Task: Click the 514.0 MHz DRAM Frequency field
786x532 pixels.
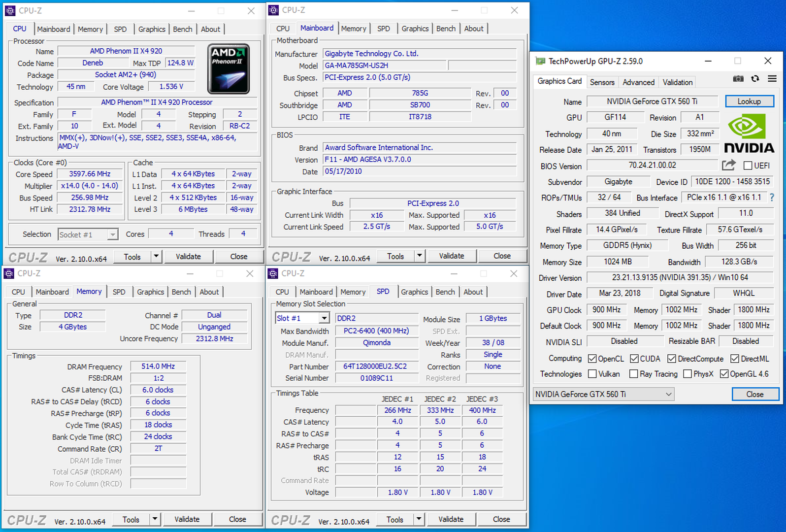Action: 158,366
